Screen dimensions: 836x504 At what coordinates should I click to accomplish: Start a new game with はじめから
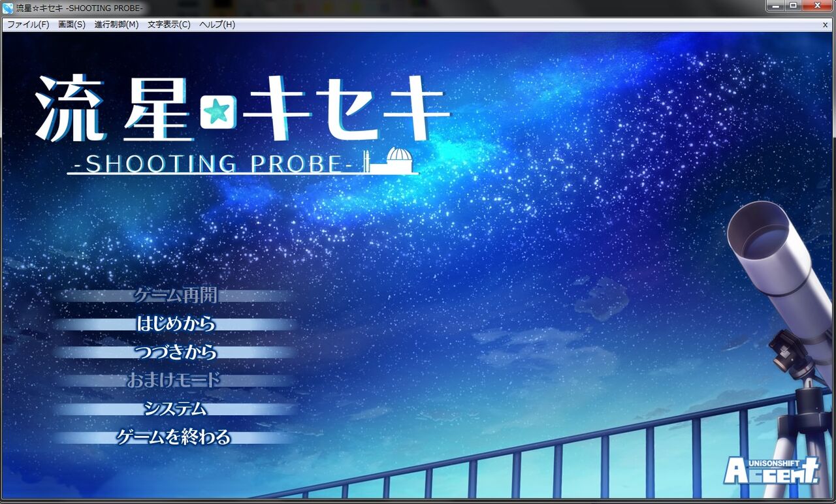tap(175, 324)
